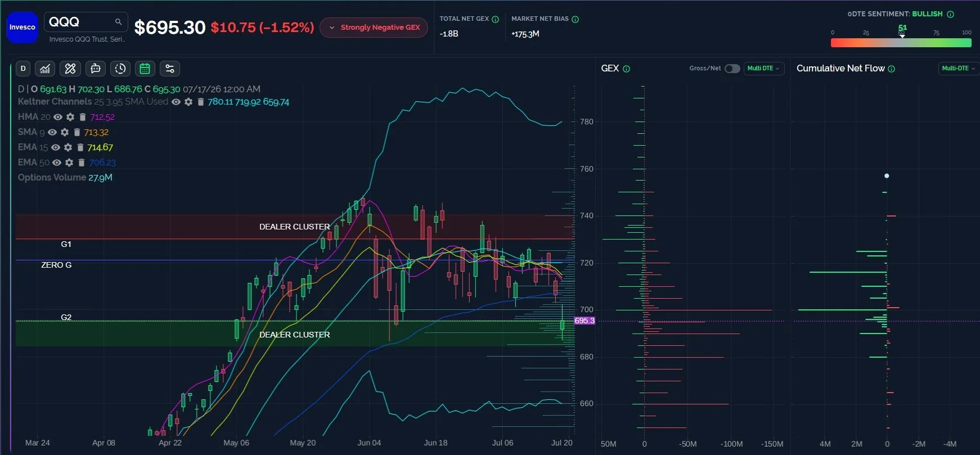Open EMA 15 settings gear
Image resolution: width=980 pixels, height=455 pixels.
pyautogui.click(x=68, y=147)
